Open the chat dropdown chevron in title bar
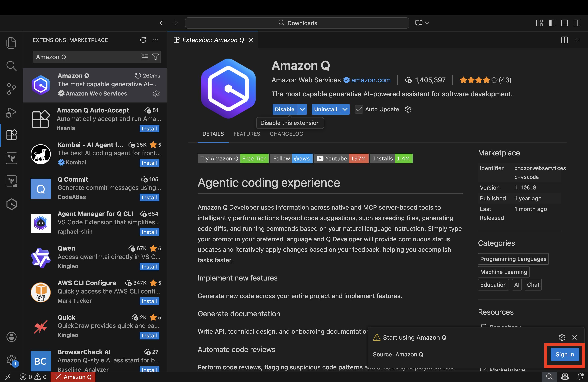The height and width of the screenshot is (382, 588). pyautogui.click(x=427, y=23)
